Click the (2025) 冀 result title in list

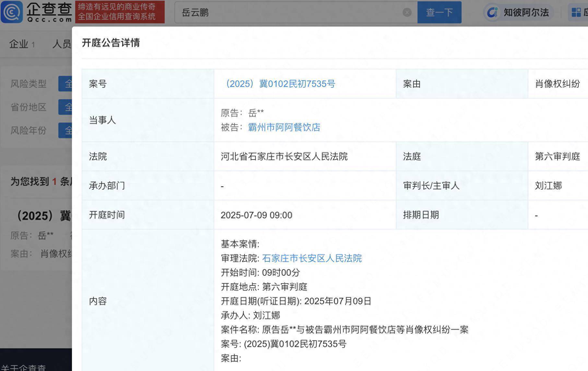44,216
